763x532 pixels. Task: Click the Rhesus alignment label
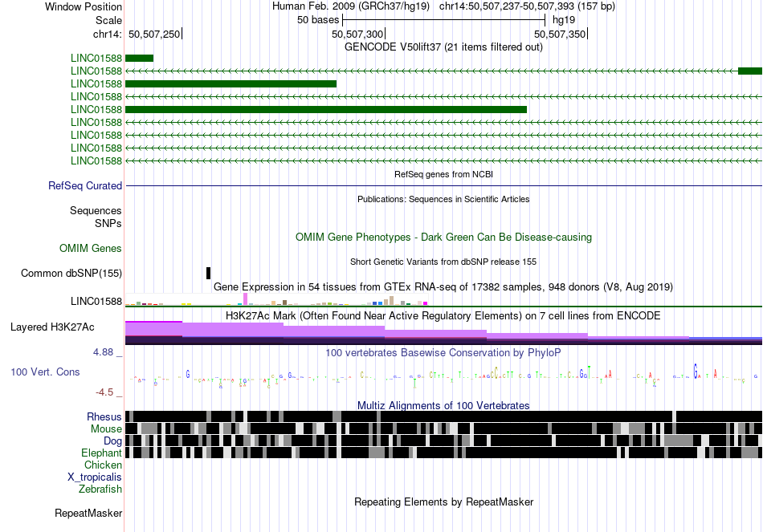(x=104, y=416)
